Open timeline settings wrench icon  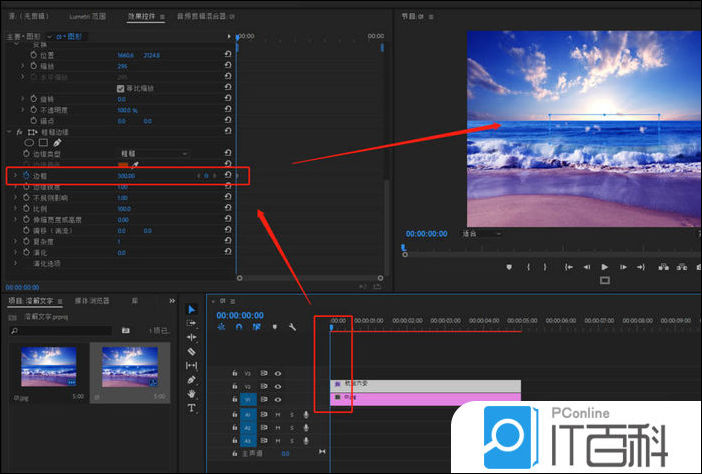tap(290, 326)
